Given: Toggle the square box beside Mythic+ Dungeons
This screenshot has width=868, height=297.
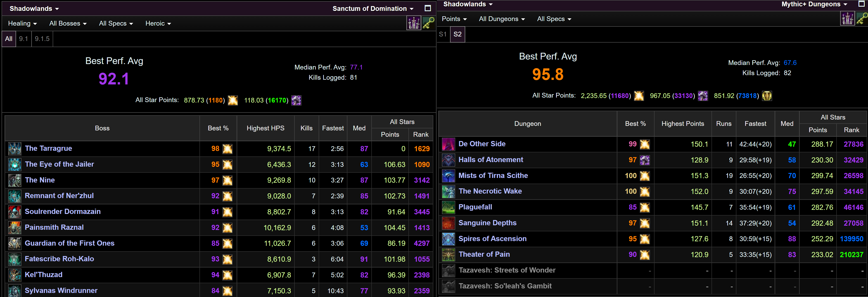Looking at the screenshot, I should coord(862,4).
